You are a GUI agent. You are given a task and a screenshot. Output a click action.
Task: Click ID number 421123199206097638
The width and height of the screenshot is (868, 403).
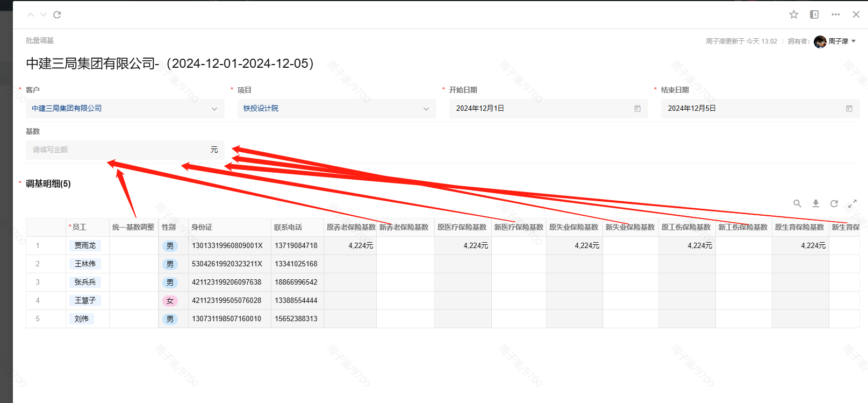tap(227, 282)
